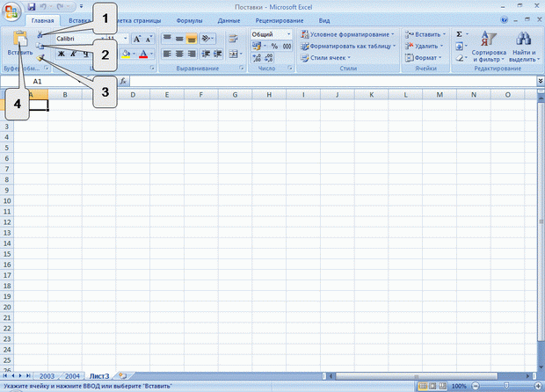Open Стили ячеек gallery
This screenshot has height=392, width=545.
tap(325, 58)
